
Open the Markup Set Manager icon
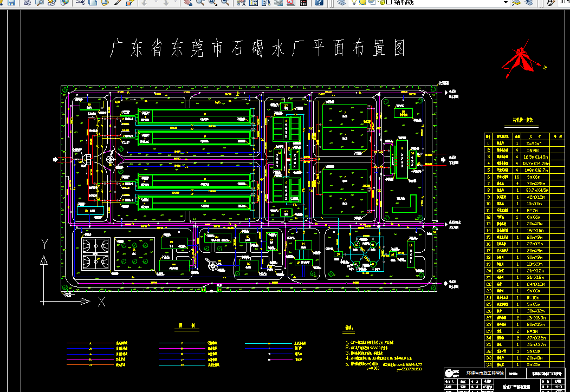[x=291, y=2]
